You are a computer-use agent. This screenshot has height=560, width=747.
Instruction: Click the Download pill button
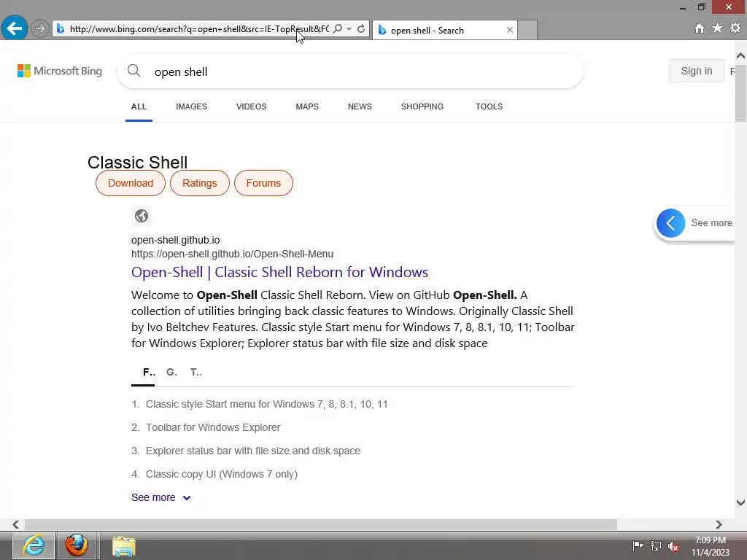131,183
